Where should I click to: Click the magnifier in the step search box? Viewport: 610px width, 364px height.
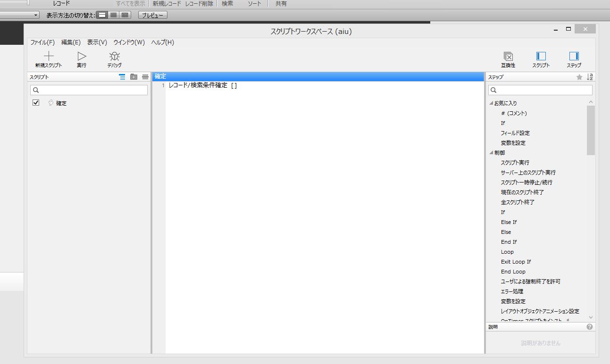(494, 90)
